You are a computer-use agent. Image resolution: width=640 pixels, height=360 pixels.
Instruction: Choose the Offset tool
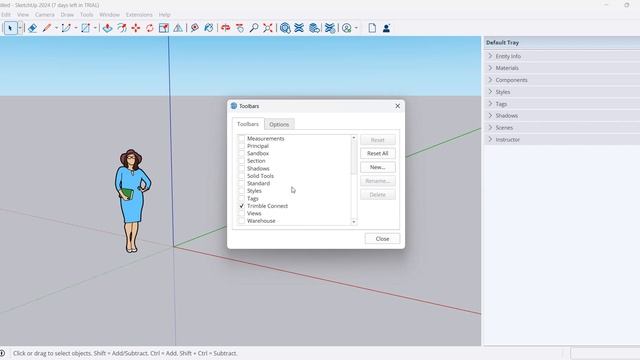coord(122,28)
